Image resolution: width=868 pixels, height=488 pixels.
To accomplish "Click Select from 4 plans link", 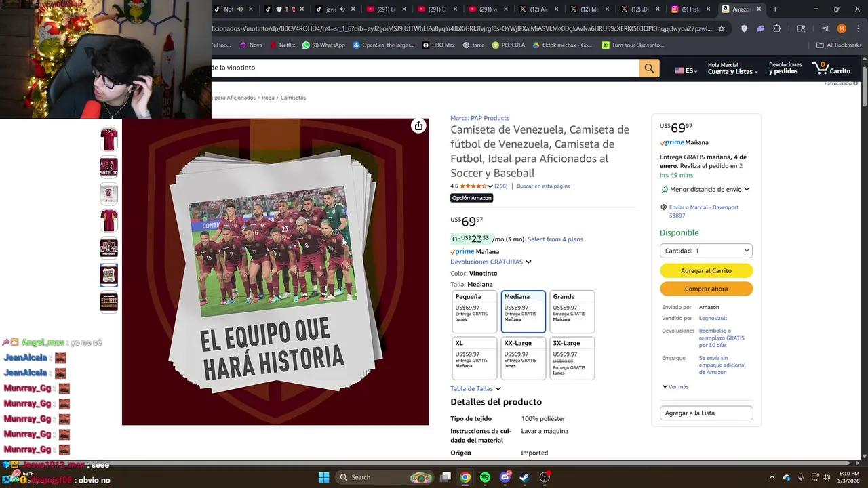I will [x=555, y=239].
